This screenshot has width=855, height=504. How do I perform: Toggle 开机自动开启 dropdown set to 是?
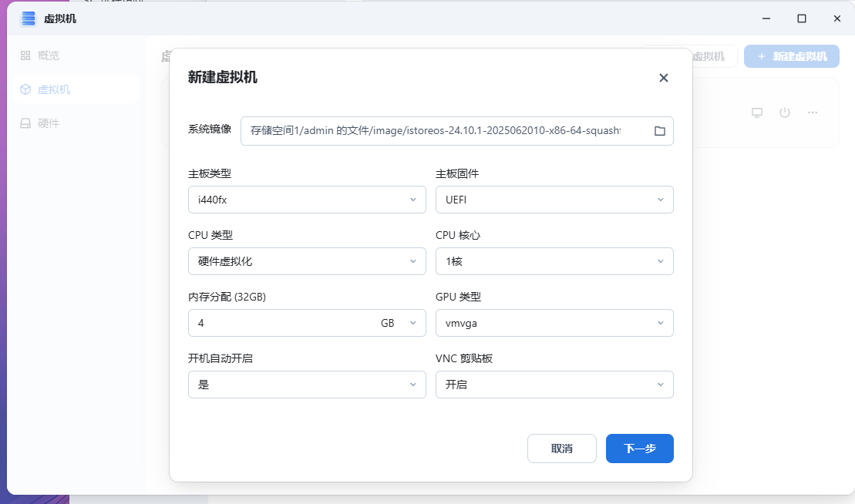(307, 385)
